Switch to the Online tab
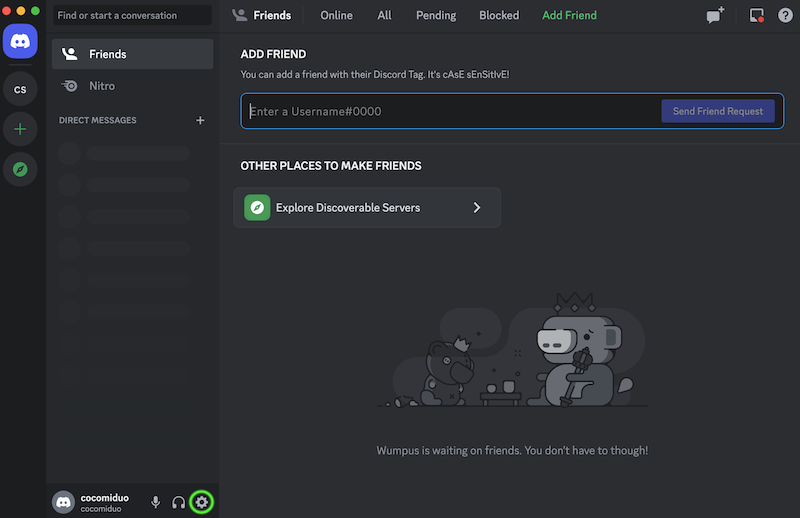Image resolution: width=800 pixels, height=518 pixels. 336,16
